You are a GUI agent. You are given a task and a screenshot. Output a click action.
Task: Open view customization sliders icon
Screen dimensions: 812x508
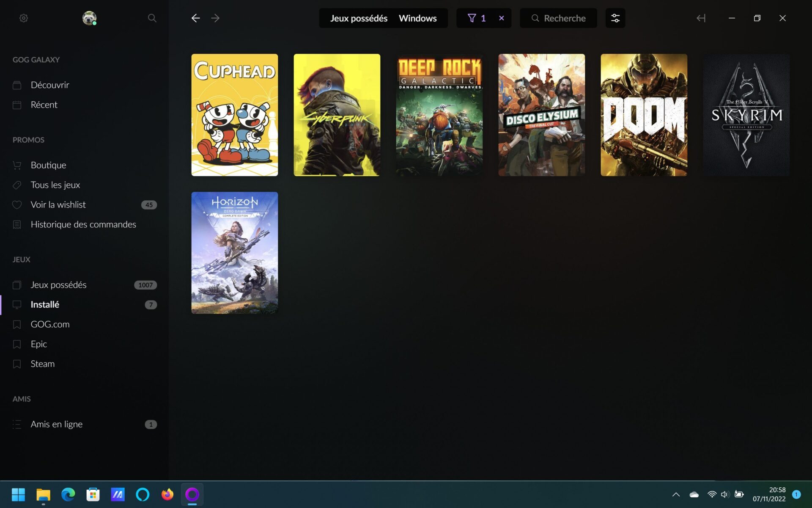click(x=615, y=18)
